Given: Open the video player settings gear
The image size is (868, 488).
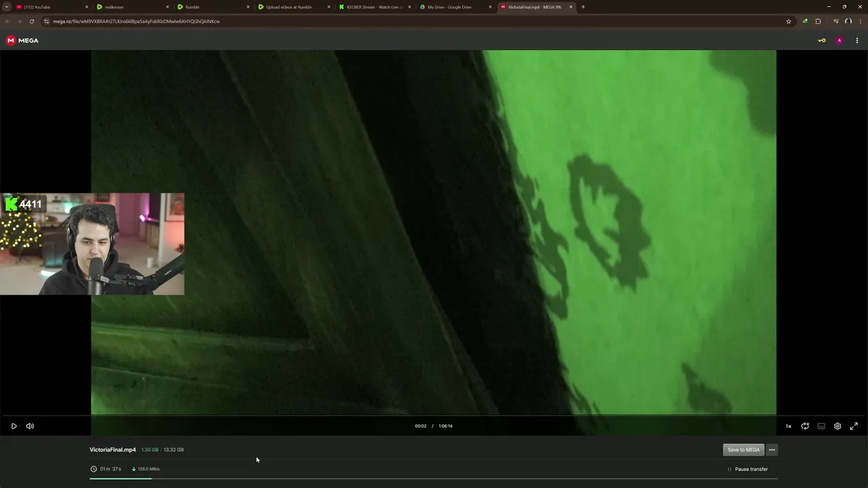Looking at the screenshot, I should point(837,426).
